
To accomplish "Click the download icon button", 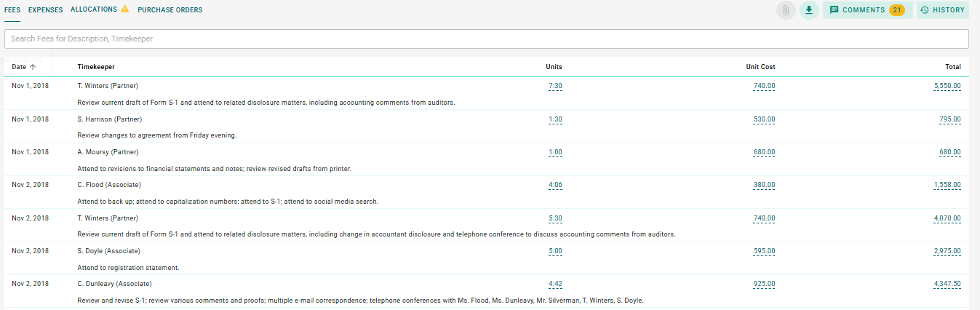I will (x=808, y=10).
